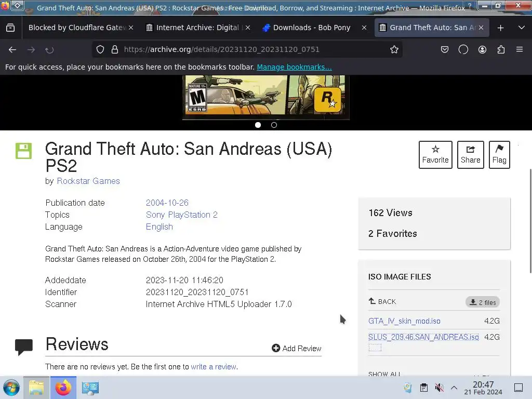Viewport: 532px width, 399px height.
Task: Go back with the back arrow
Action: [12, 49]
